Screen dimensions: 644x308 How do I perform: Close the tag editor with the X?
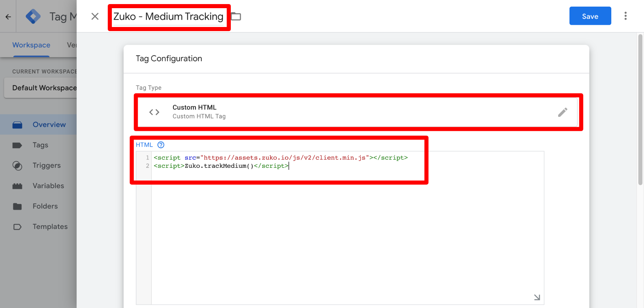pos(95,16)
